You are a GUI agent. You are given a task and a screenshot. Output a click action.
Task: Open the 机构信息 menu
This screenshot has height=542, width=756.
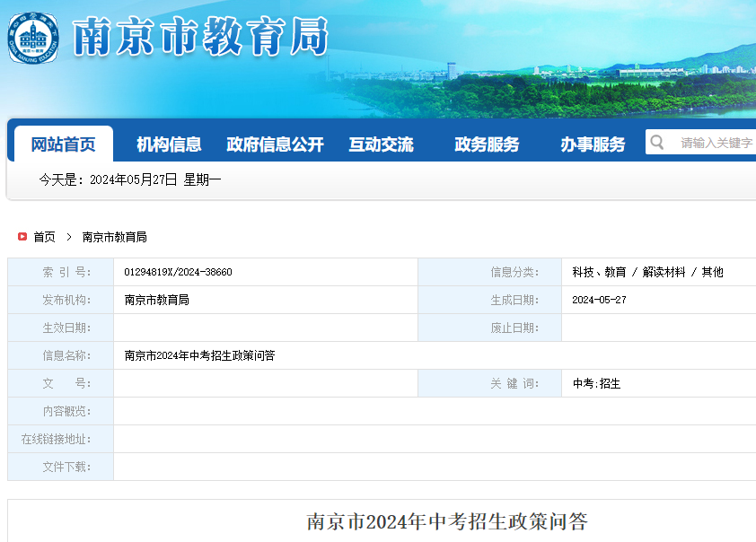pos(169,144)
